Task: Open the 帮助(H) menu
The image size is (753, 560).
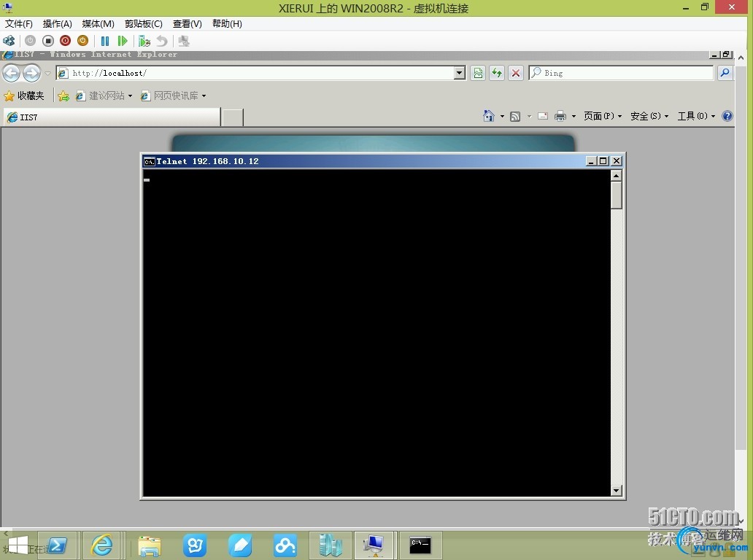Action: (227, 23)
